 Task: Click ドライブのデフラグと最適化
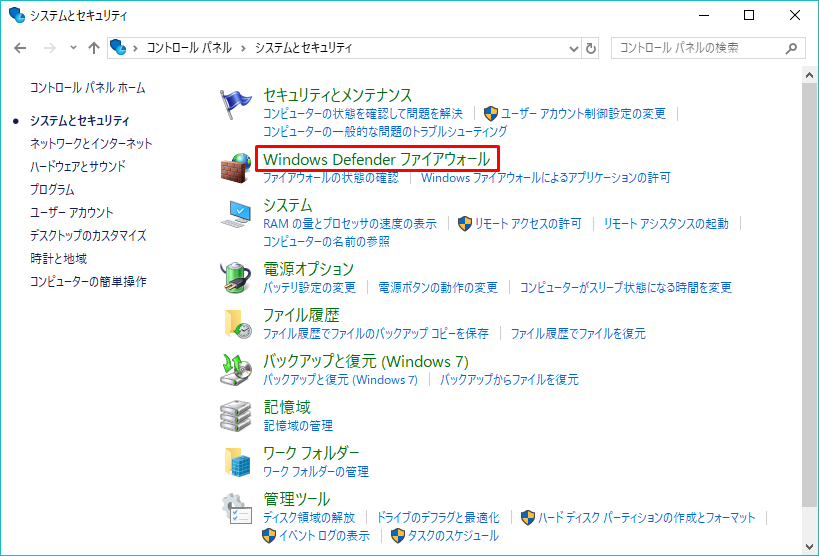(438, 518)
